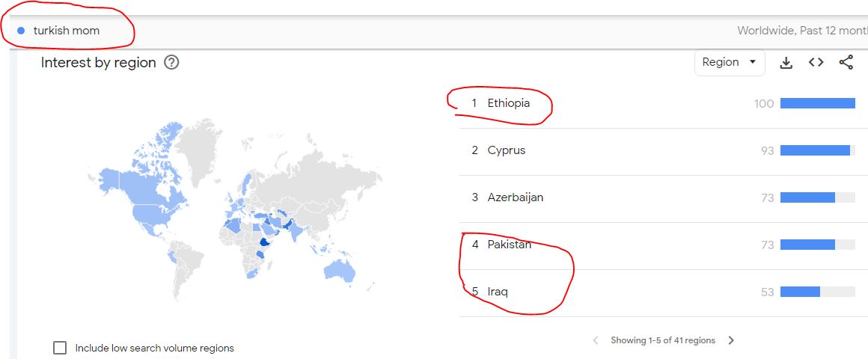
Task: Go to next page of regions
Action: [x=731, y=340]
